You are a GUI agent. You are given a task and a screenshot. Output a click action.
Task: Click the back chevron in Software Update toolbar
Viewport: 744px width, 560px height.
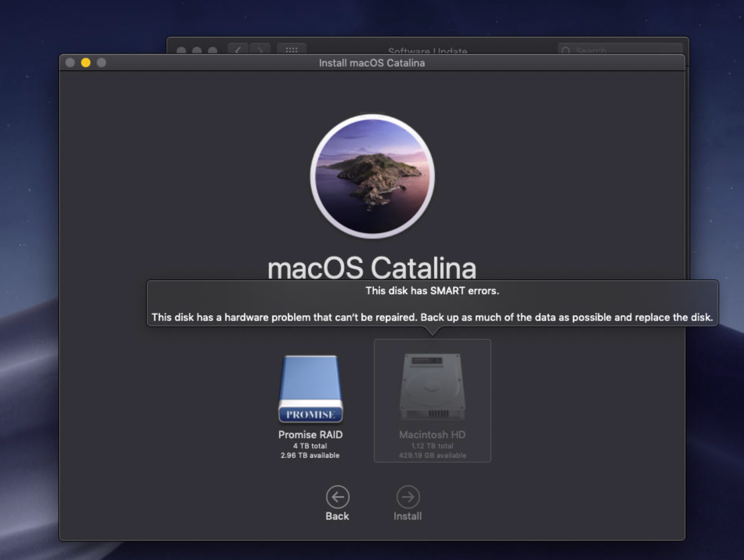(x=238, y=50)
